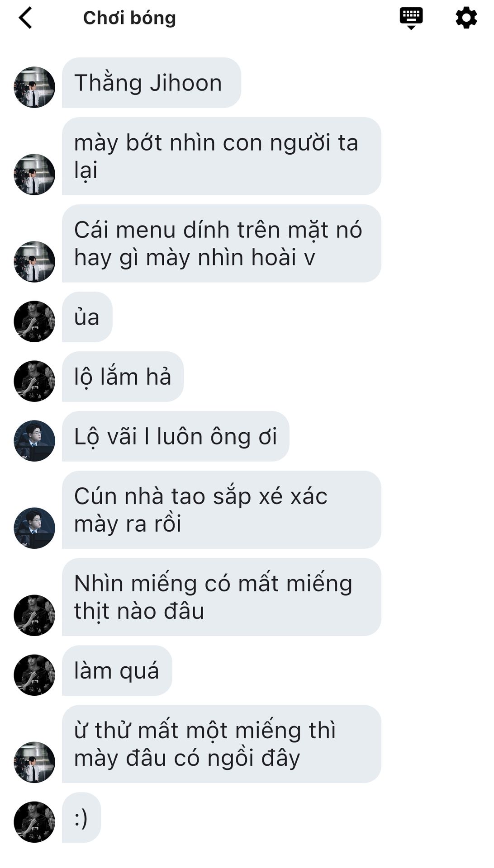The height and width of the screenshot is (868, 494).
Task: Tap the "lộ lắm hả" message bubble
Action: coord(123,377)
